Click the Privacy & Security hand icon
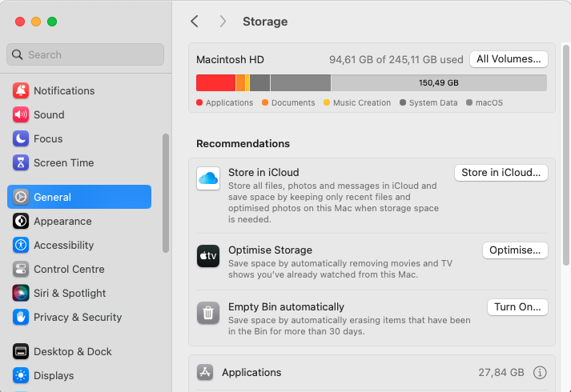The height and width of the screenshot is (392, 571). coord(21,317)
